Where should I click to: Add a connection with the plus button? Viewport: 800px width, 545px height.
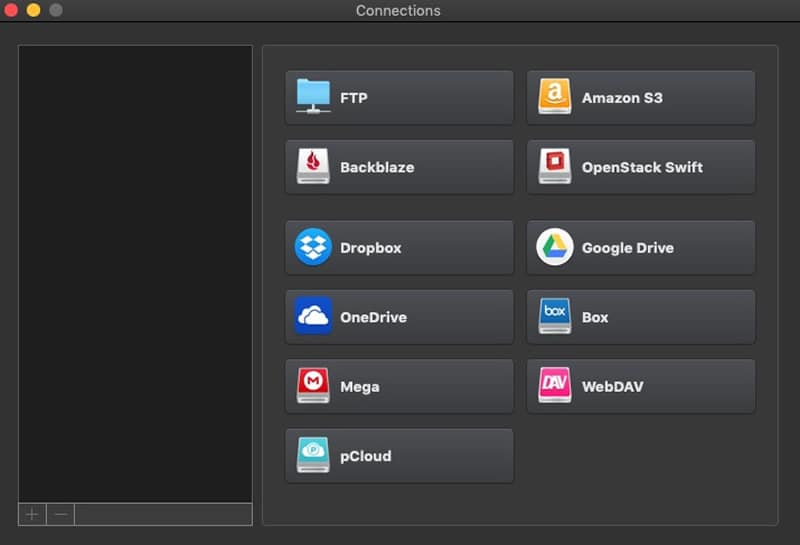32,514
